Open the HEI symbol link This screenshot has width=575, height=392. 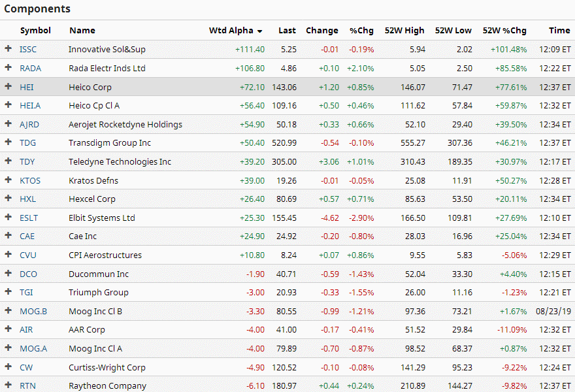point(26,88)
